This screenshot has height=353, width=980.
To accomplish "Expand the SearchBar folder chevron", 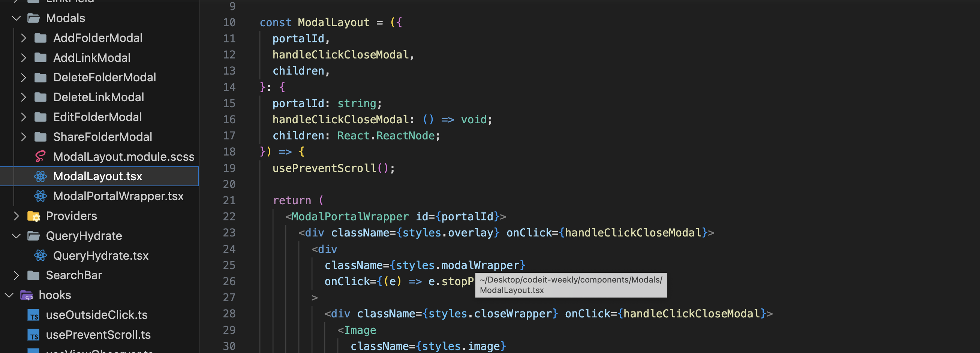I will coord(16,275).
